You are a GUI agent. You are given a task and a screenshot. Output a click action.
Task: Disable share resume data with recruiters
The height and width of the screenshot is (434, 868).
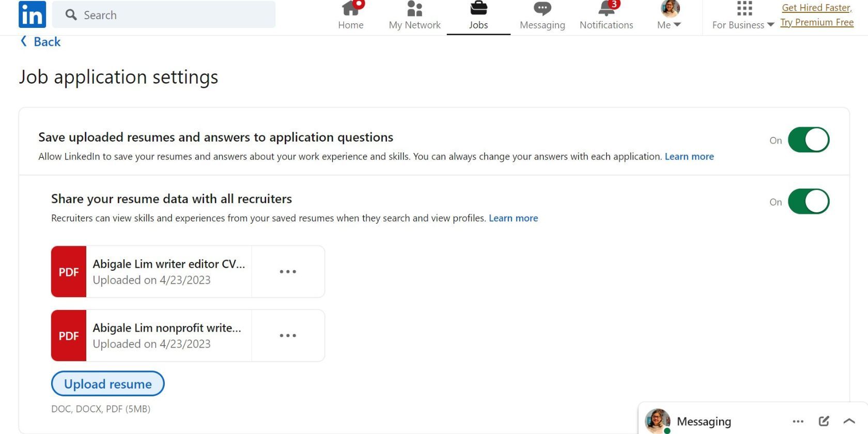click(809, 202)
